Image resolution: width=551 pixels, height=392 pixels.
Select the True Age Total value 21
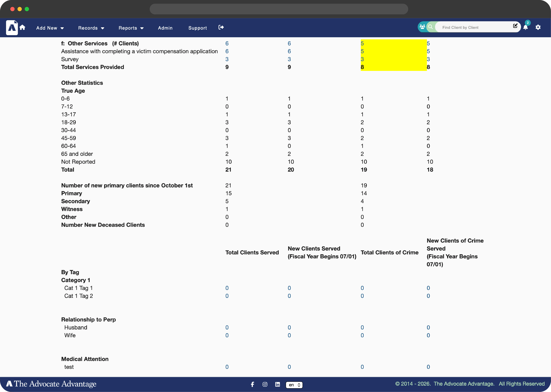click(228, 170)
